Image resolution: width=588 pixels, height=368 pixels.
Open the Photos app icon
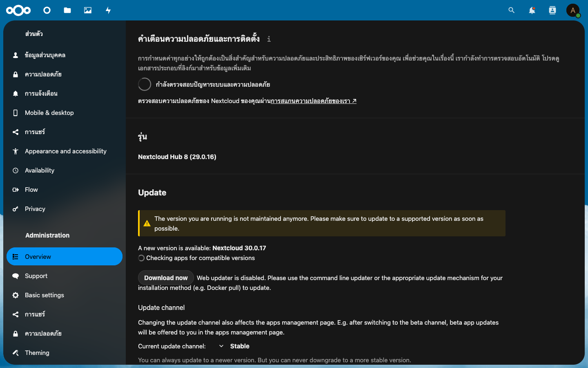(x=88, y=10)
